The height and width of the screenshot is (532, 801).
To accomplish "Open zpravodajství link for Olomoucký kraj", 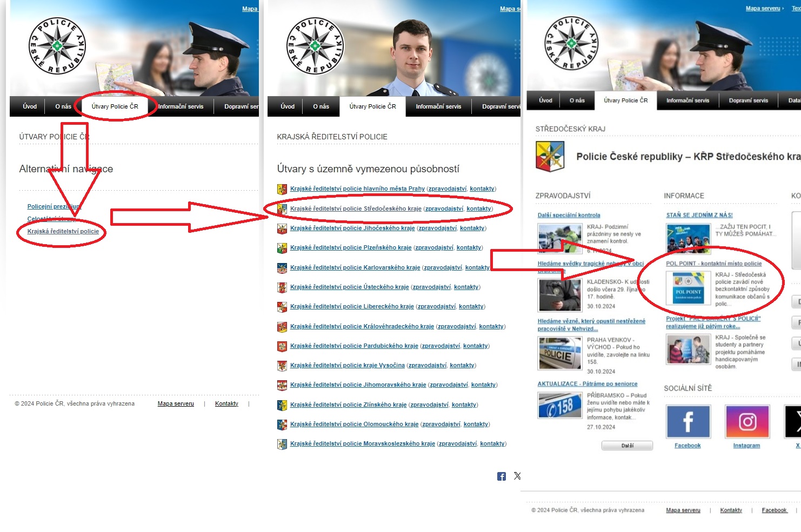I will coord(441,424).
